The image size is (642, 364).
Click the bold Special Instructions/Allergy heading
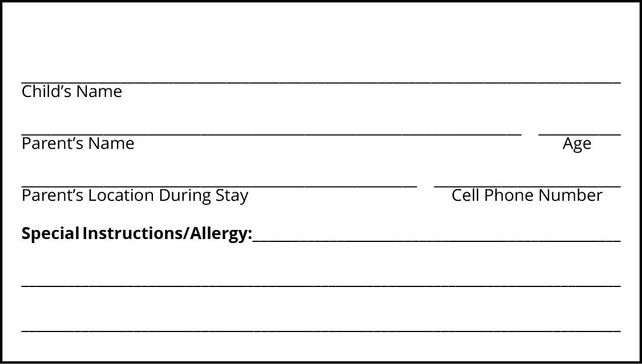pyautogui.click(x=137, y=234)
